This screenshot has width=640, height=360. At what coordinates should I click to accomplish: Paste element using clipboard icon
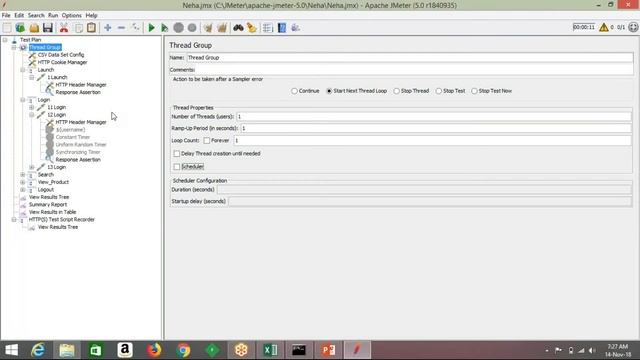pyautogui.click(x=92, y=28)
